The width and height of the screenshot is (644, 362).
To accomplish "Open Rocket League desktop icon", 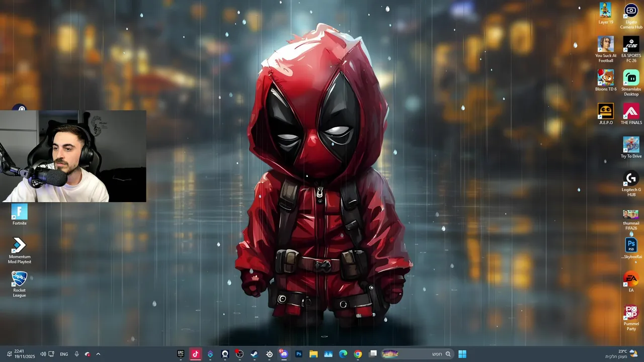I will click(x=20, y=285).
